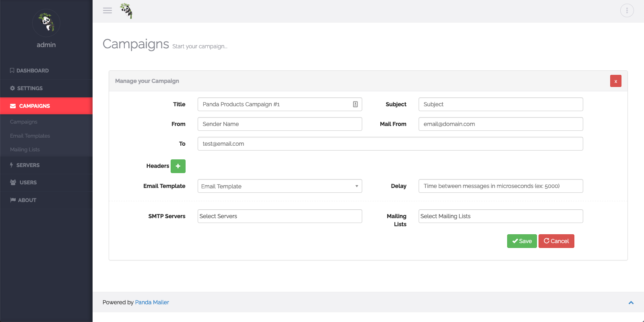Viewport: 644px width, 322px height.
Task: Open the vertical dots options menu
Action: (x=627, y=10)
